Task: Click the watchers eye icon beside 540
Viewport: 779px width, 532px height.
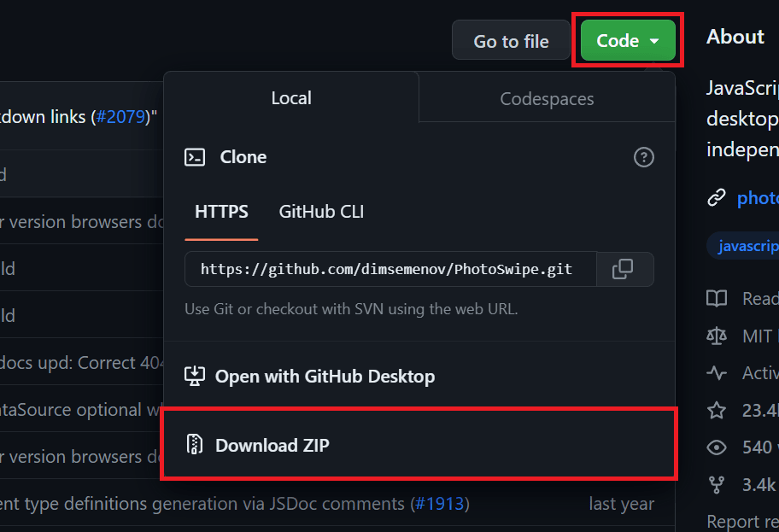Action: click(x=717, y=447)
